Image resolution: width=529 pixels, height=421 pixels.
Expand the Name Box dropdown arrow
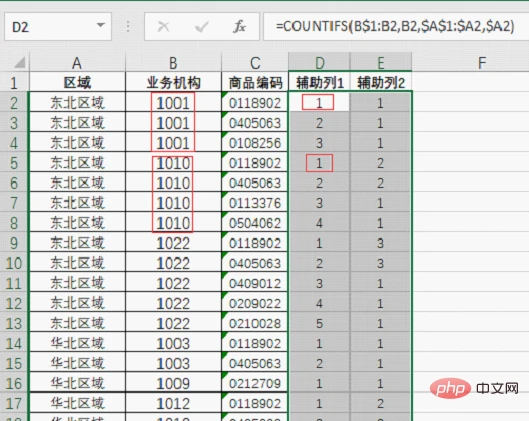click(100, 25)
